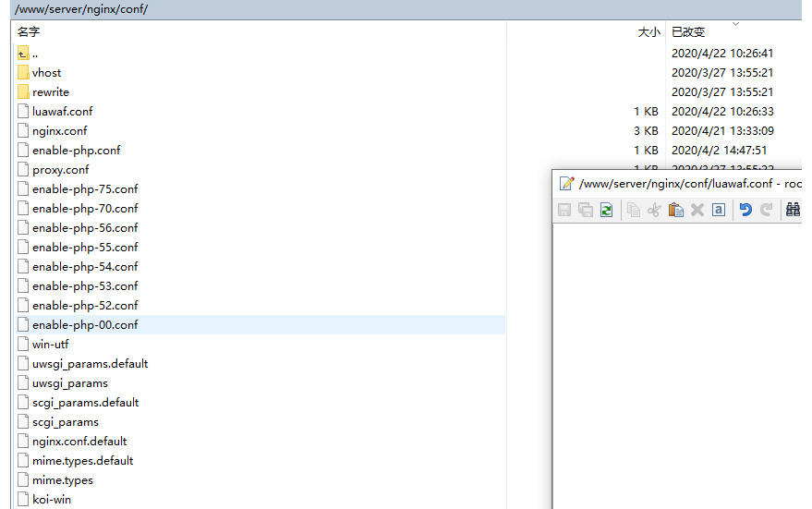
Task: Click the luawaf.conf file icon
Action: [23, 112]
